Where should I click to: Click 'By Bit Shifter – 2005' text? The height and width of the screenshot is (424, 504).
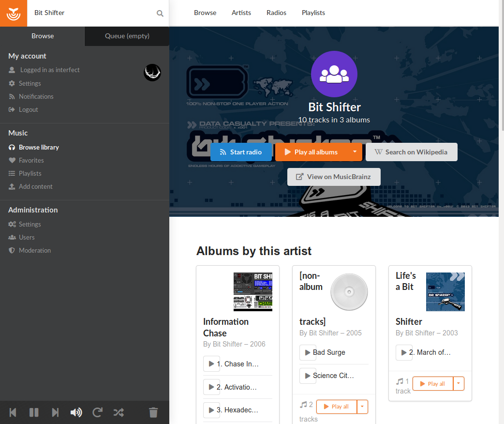click(330, 333)
